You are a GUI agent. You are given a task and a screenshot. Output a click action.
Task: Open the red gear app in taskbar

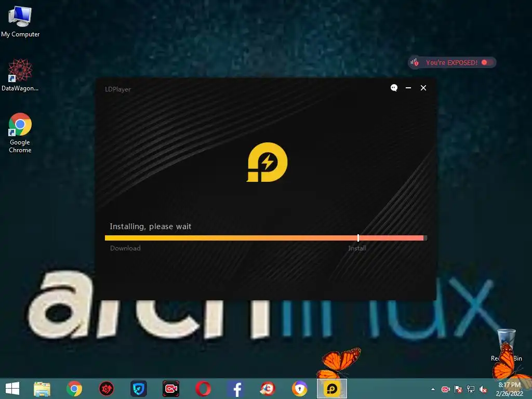pos(106,389)
